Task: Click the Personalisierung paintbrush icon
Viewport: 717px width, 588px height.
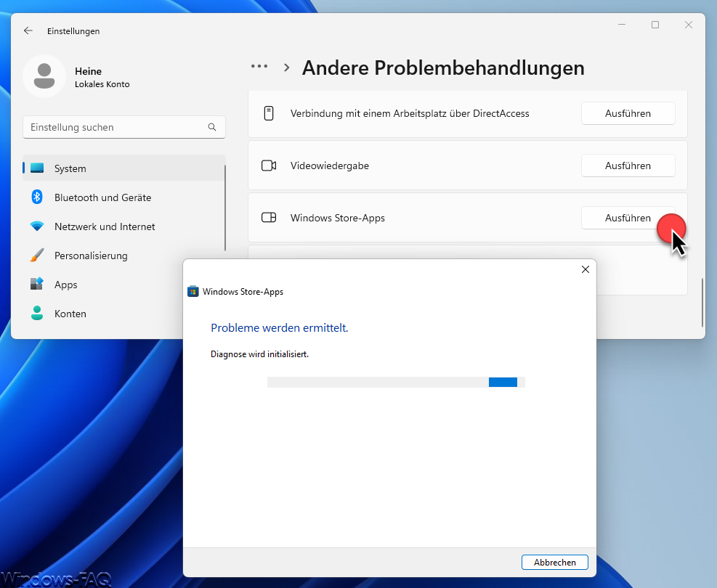Action: [x=37, y=255]
